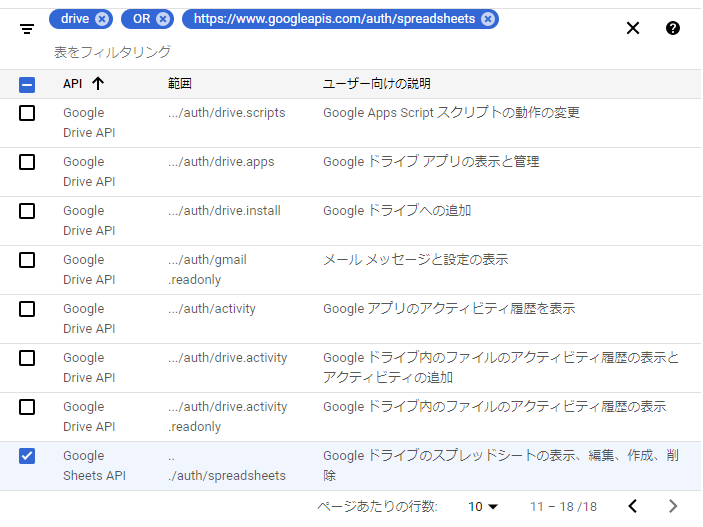Click the 範囲 column header
The image size is (703, 527).
click(180, 84)
